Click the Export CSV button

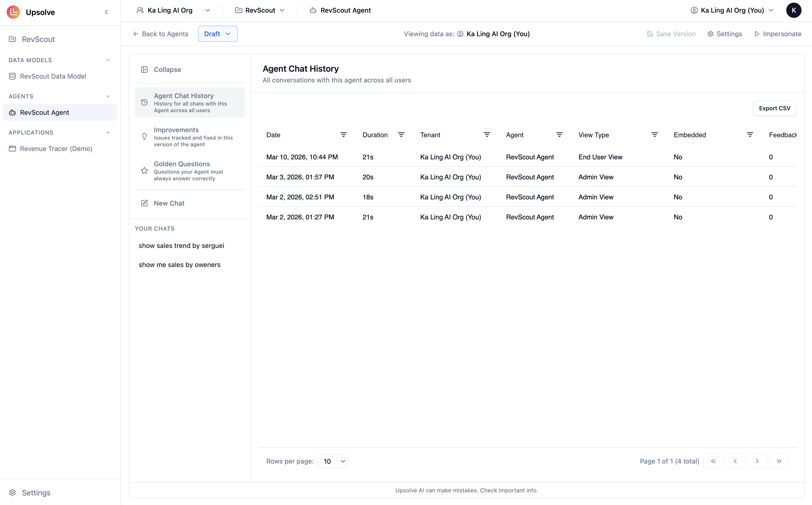point(775,108)
